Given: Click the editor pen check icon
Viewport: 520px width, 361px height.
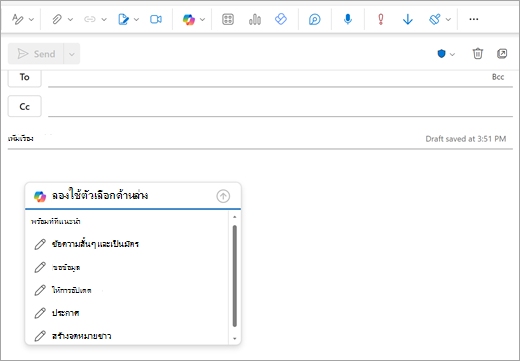Looking at the screenshot, I should point(435,19).
